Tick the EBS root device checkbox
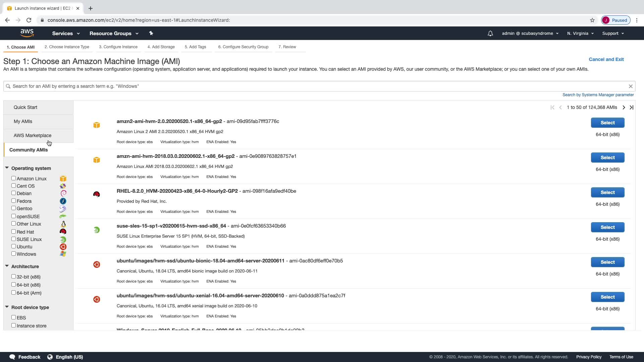 14,317
